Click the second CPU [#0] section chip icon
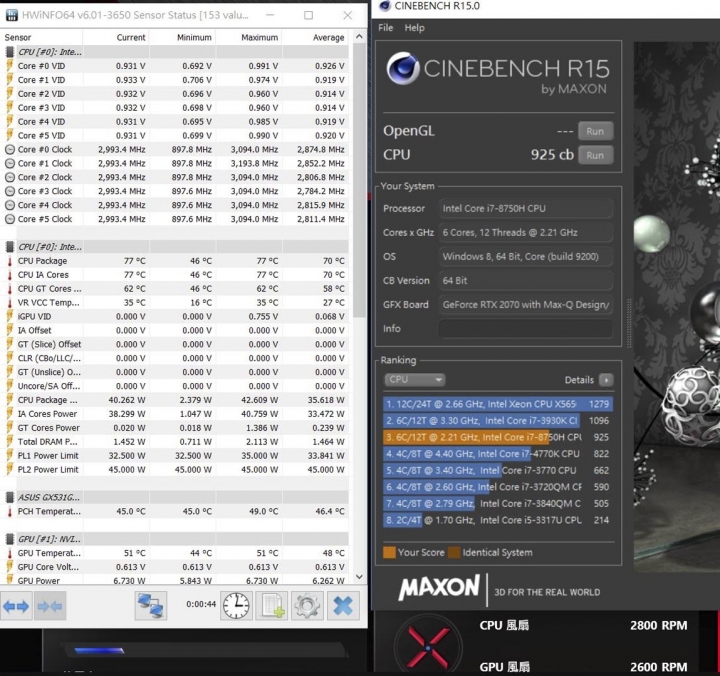Image resolution: width=720 pixels, height=676 pixels. 9,247
